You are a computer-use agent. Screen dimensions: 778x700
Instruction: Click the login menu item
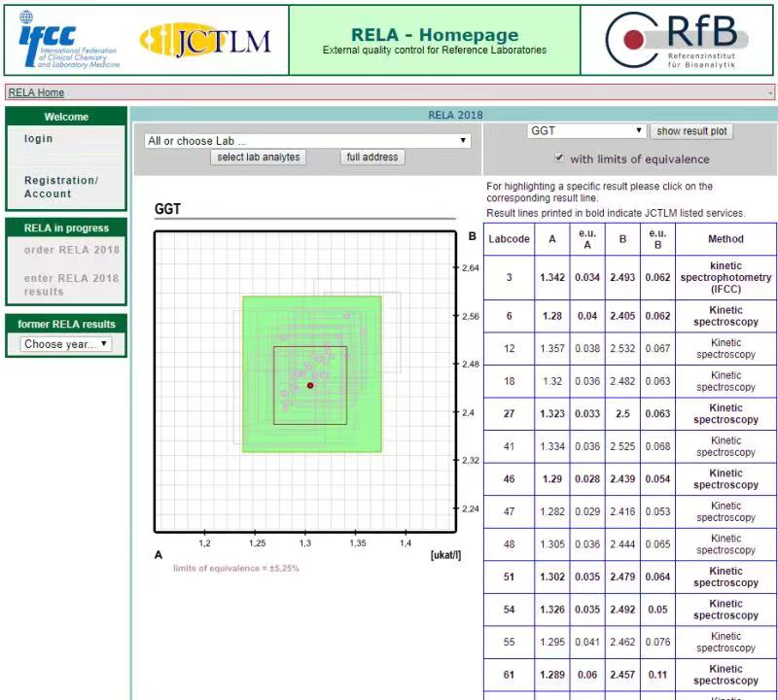pos(39,139)
